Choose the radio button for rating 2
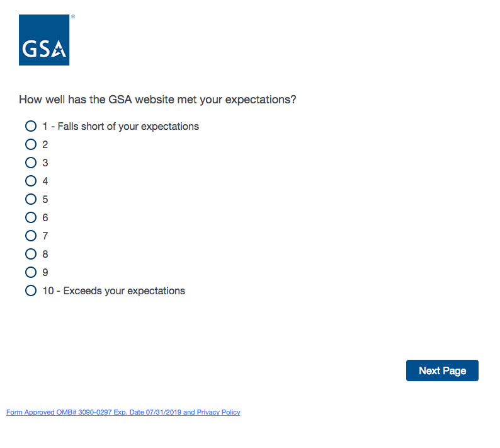The height and width of the screenshot is (448, 500). (31, 144)
